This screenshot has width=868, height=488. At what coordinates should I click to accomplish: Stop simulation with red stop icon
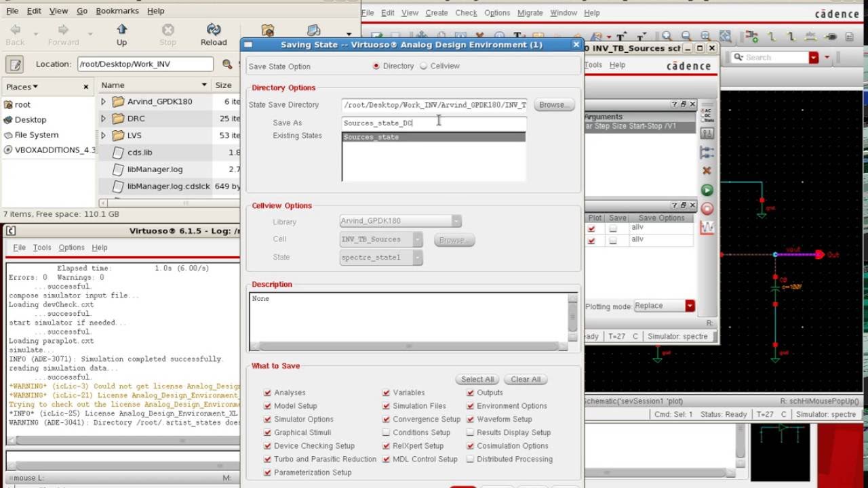click(x=707, y=209)
